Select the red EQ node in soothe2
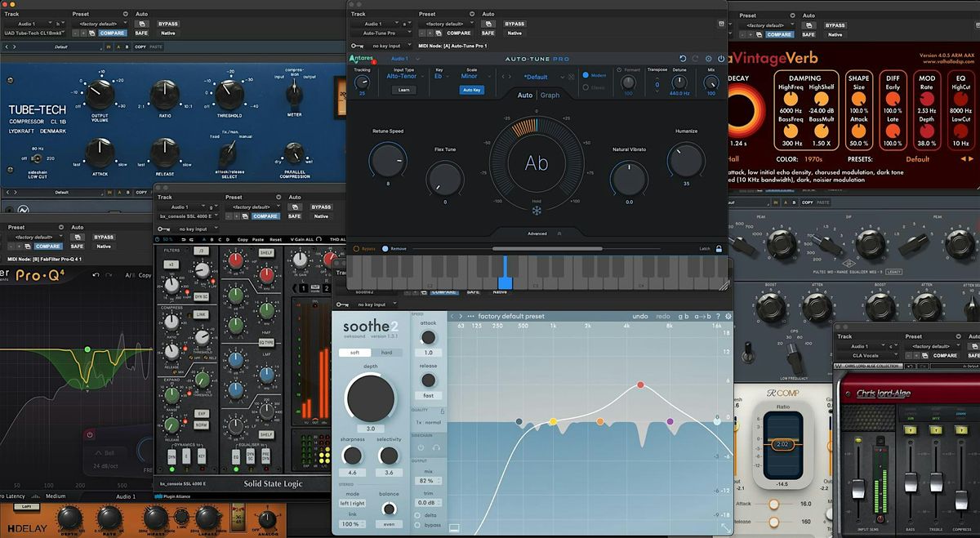Image resolution: width=980 pixels, height=538 pixels. [640, 384]
